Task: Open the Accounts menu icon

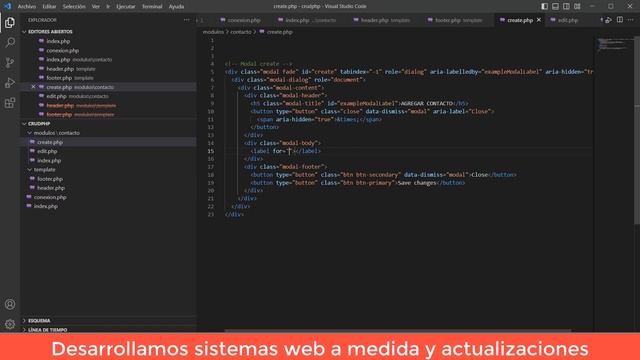Action: (10, 304)
